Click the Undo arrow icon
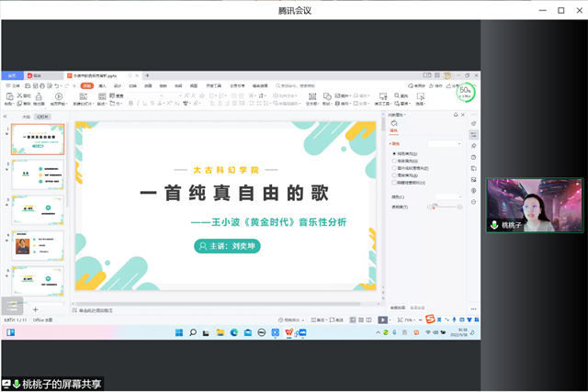588x392 pixels. 56,85
